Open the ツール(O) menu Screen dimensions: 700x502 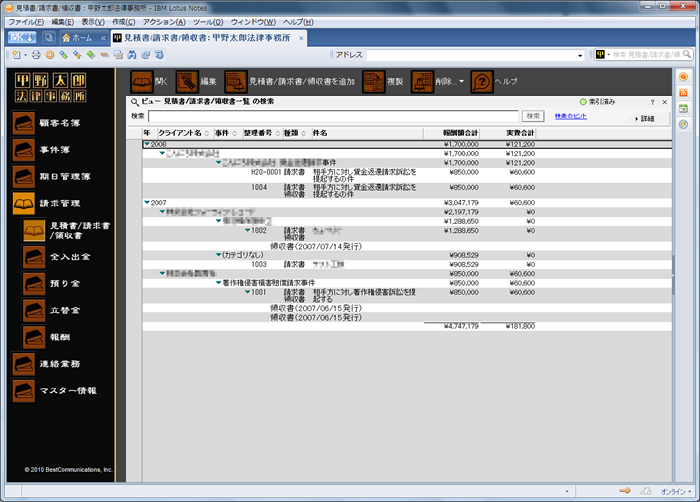click(x=208, y=22)
